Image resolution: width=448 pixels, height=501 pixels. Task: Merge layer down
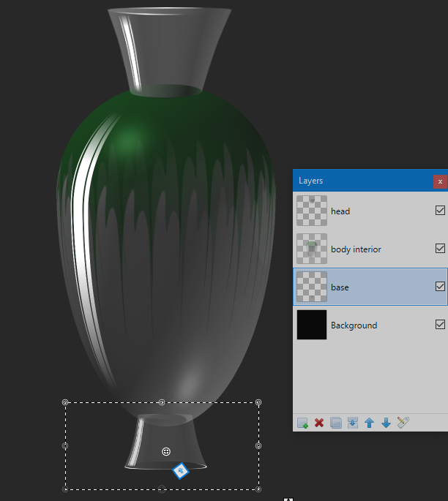click(x=352, y=423)
